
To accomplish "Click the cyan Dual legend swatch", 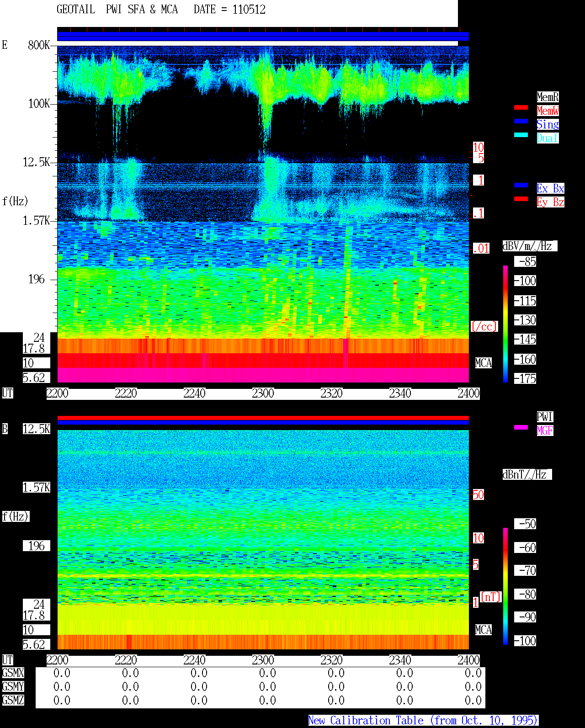I will (521, 135).
